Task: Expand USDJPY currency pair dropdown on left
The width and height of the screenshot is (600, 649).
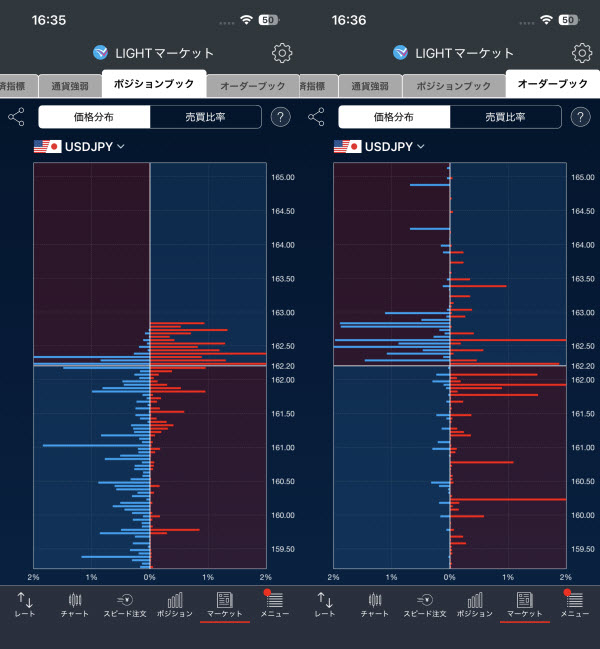Action: [x=79, y=147]
